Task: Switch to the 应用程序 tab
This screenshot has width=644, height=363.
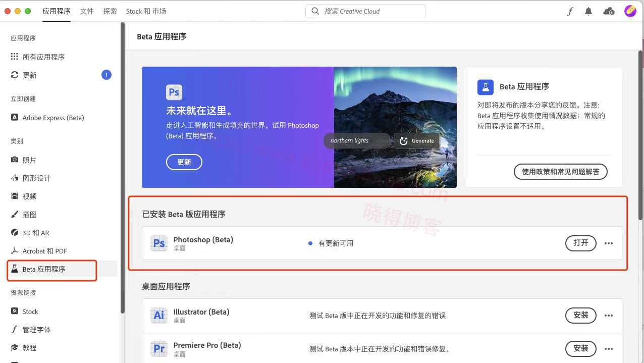Action: point(57,11)
